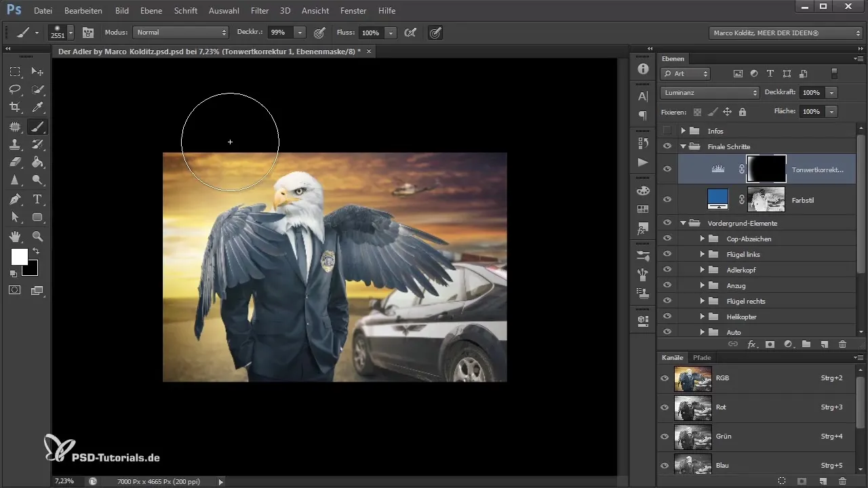This screenshot has width=868, height=488.
Task: Select the History Brush tool
Action: click(x=38, y=144)
